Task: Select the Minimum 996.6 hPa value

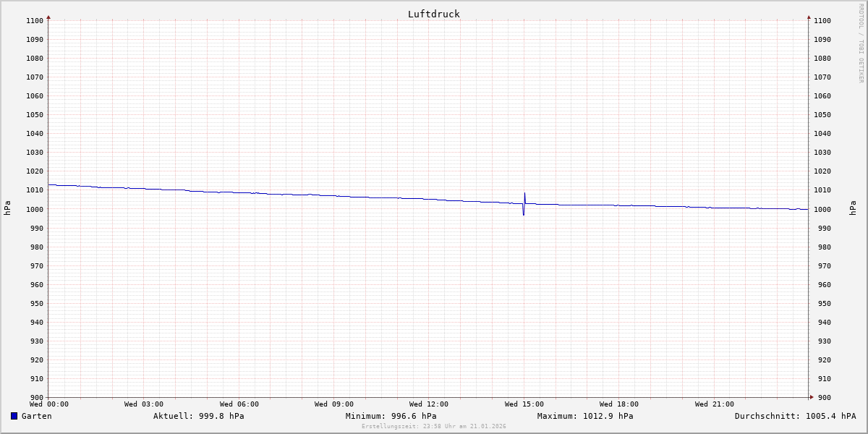Action: click(391, 416)
